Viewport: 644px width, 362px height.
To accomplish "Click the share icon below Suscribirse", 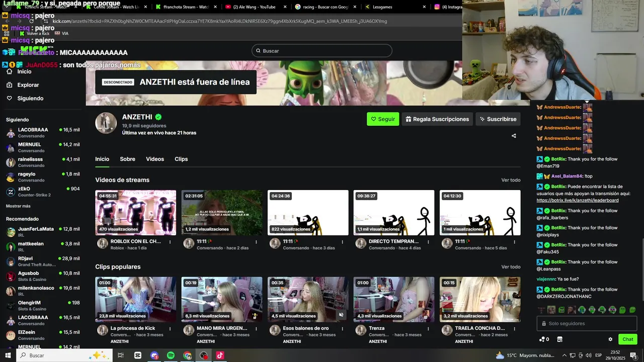I will pos(514,136).
